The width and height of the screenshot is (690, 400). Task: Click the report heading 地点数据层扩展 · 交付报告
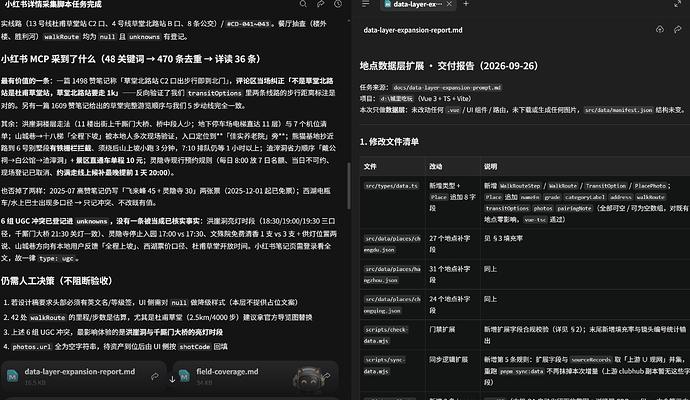click(x=449, y=66)
